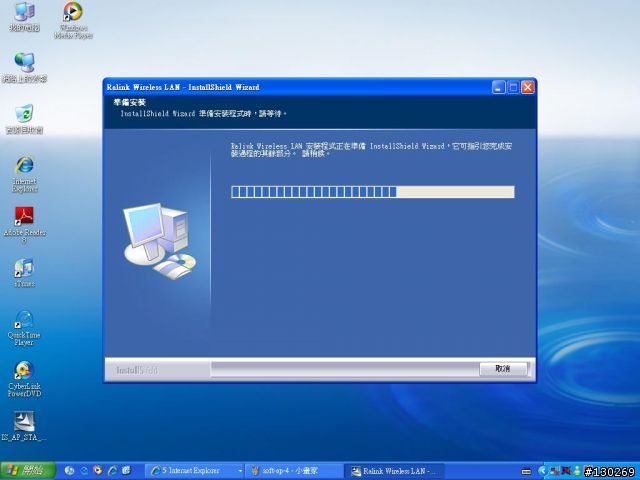
Task: Click the green figure icon in the system tray
Action: (x=577, y=471)
